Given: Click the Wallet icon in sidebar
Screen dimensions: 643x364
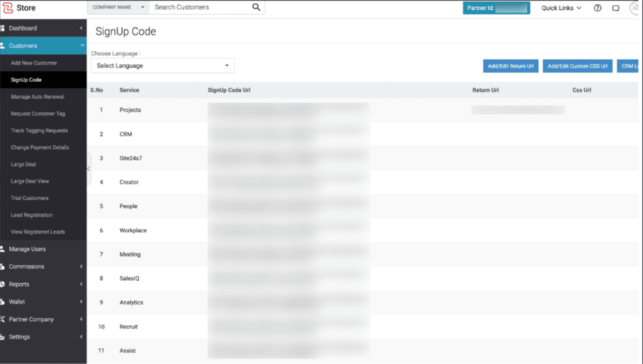Looking at the screenshot, I should coord(3,302).
